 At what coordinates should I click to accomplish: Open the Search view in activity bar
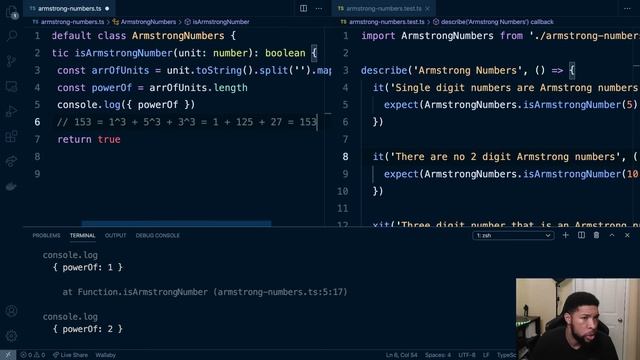(x=11, y=36)
